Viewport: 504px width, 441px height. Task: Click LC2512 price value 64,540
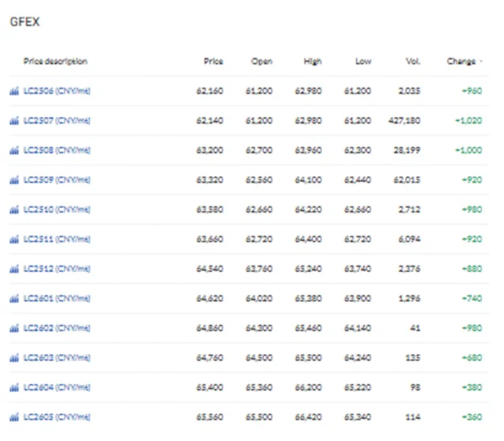click(x=210, y=269)
